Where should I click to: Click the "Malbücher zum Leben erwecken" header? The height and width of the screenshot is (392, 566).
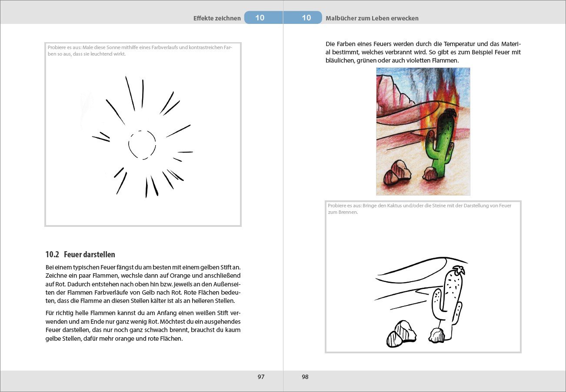tap(372, 18)
